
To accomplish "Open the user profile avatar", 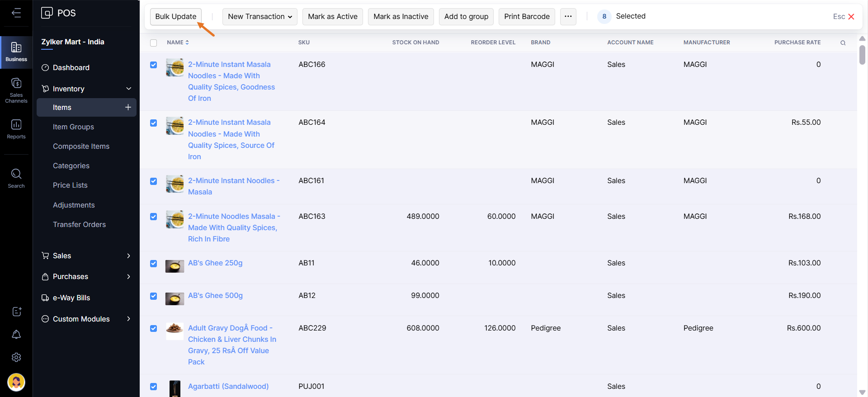I will point(16,382).
